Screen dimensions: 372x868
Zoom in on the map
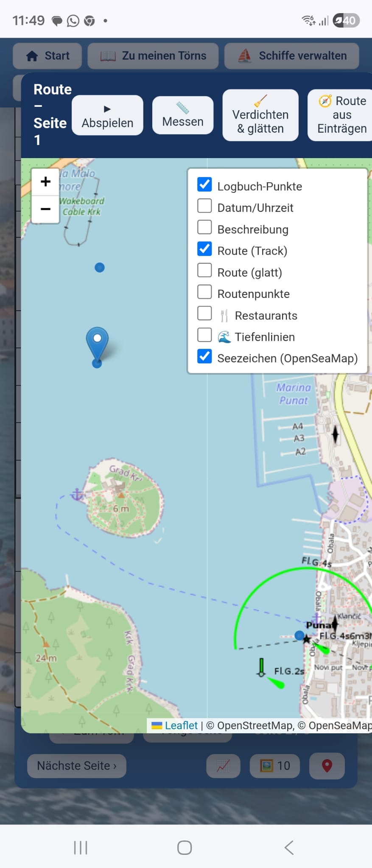pyautogui.click(x=45, y=182)
